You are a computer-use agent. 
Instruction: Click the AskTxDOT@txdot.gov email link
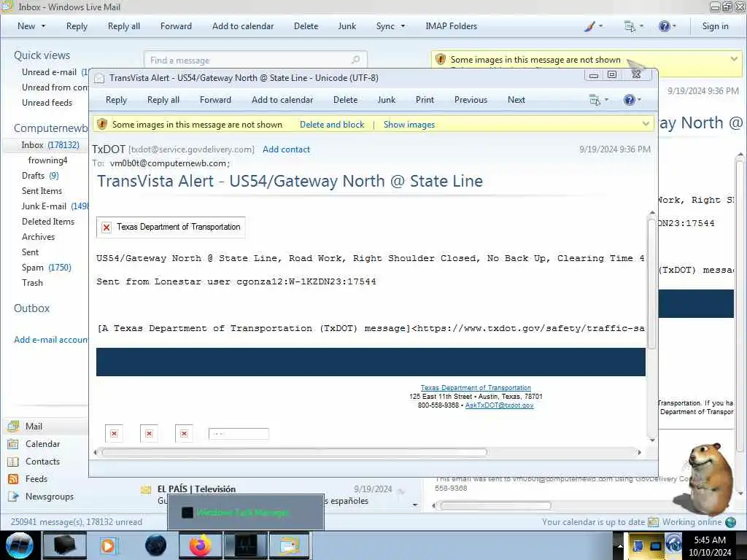pyautogui.click(x=499, y=405)
